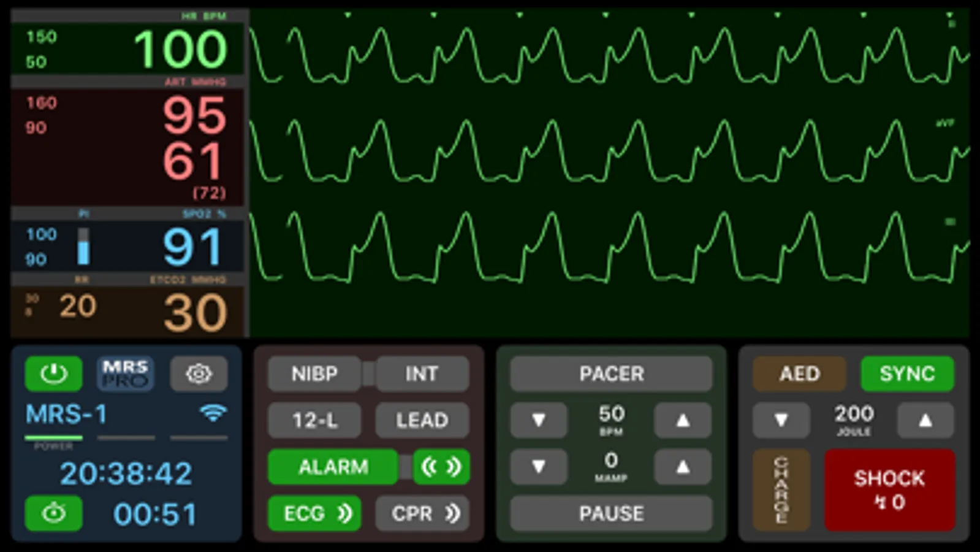Image resolution: width=980 pixels, height=552 pixels.
Task: Start NIBP measurement
Action: point(314,374)
